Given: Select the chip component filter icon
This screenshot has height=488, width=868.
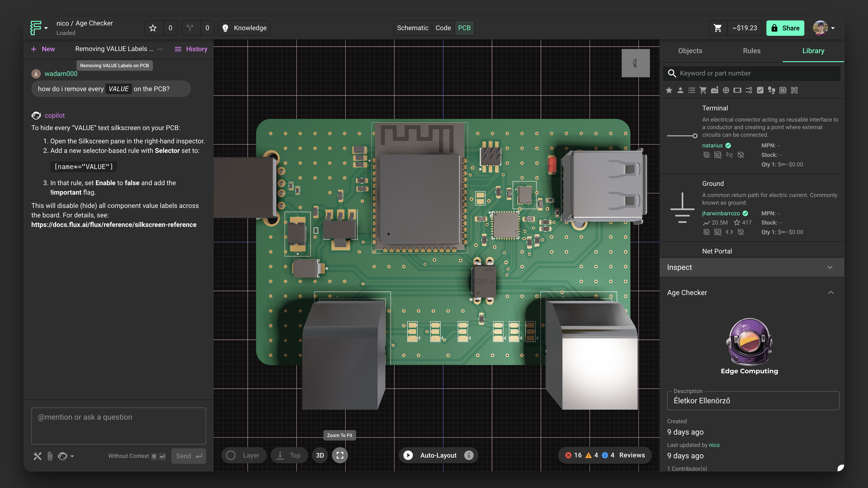Looking at the screenshot, I should 726,90.
